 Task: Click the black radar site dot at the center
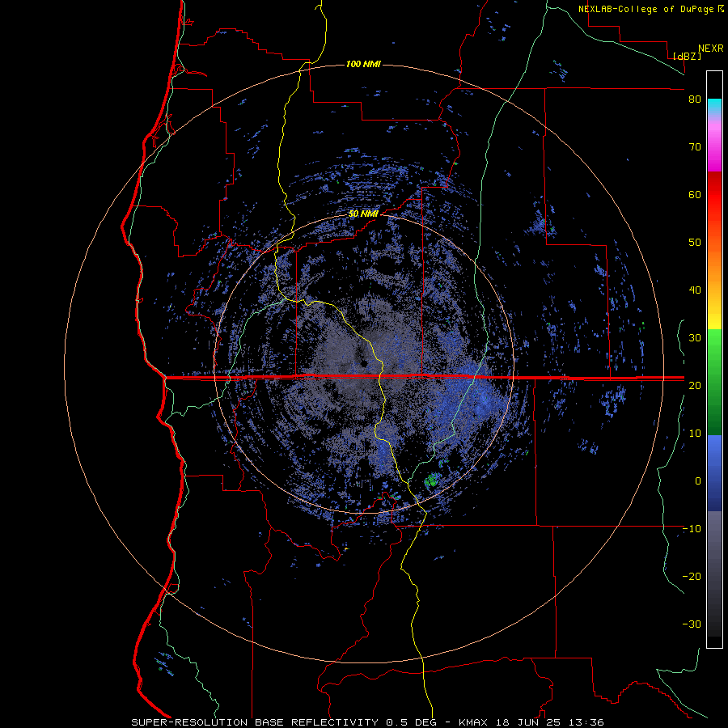coord(363,363)
